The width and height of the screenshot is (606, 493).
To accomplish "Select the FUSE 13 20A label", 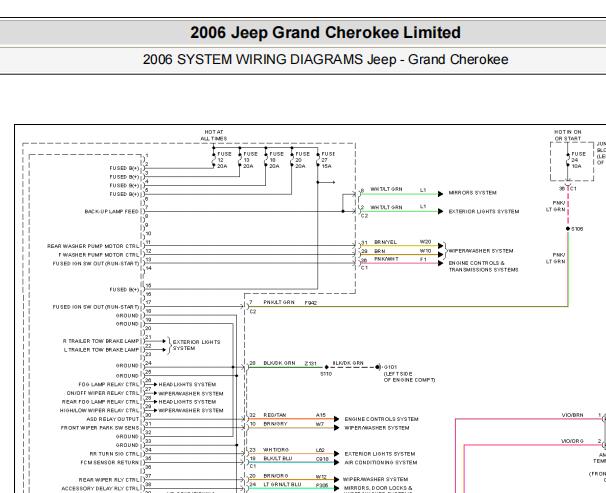I will coord(250,160).
